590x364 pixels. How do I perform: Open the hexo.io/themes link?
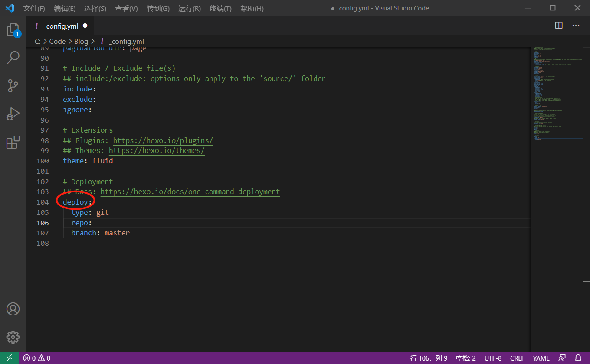pyautogui.click(x=157, y=151)
